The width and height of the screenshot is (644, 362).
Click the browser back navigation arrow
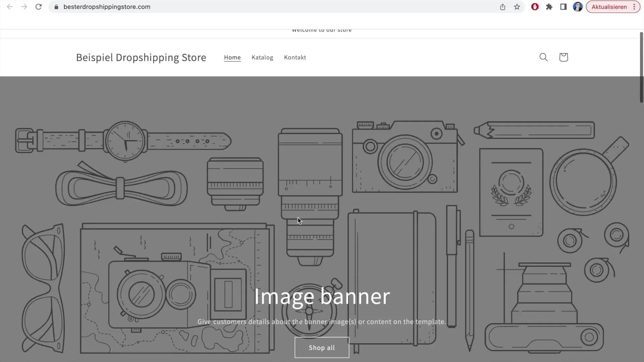pyautogui.click(x=10, y=7)
